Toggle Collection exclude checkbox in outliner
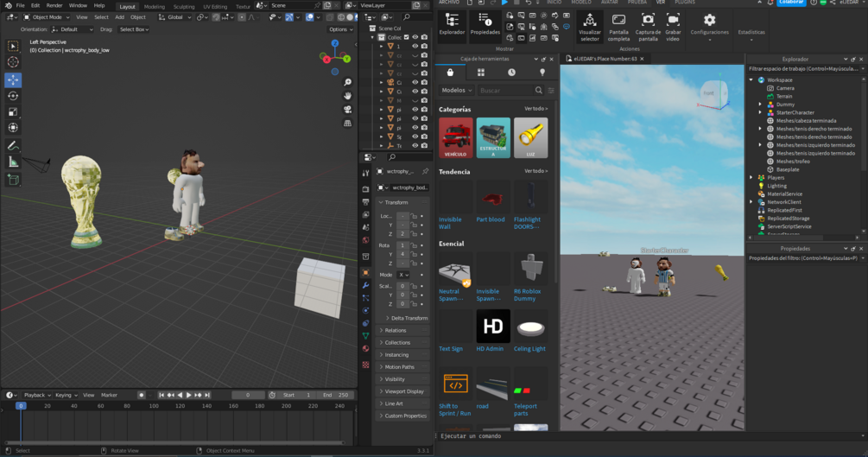The image size is (868, 457). point(406,38)
